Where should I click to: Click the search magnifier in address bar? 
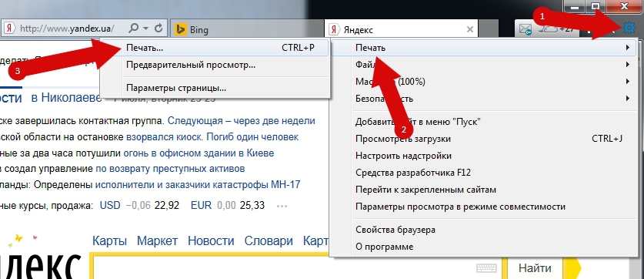pos(133,29)
